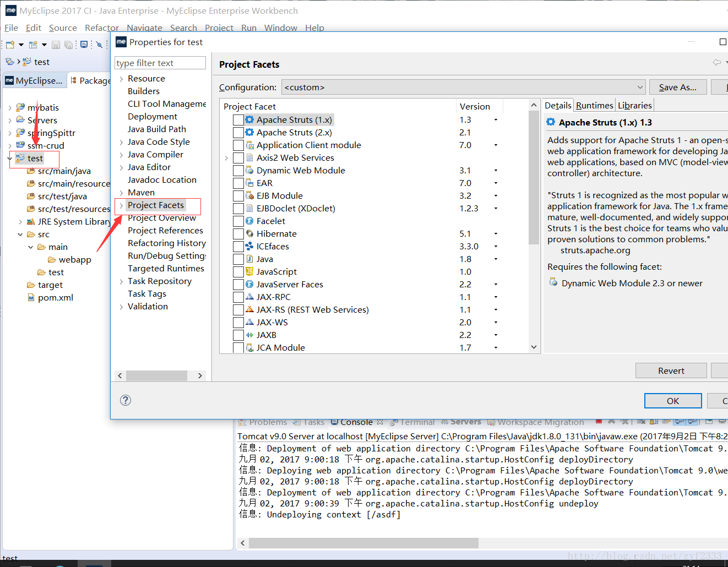Click the Facelet facet icon

249,221
